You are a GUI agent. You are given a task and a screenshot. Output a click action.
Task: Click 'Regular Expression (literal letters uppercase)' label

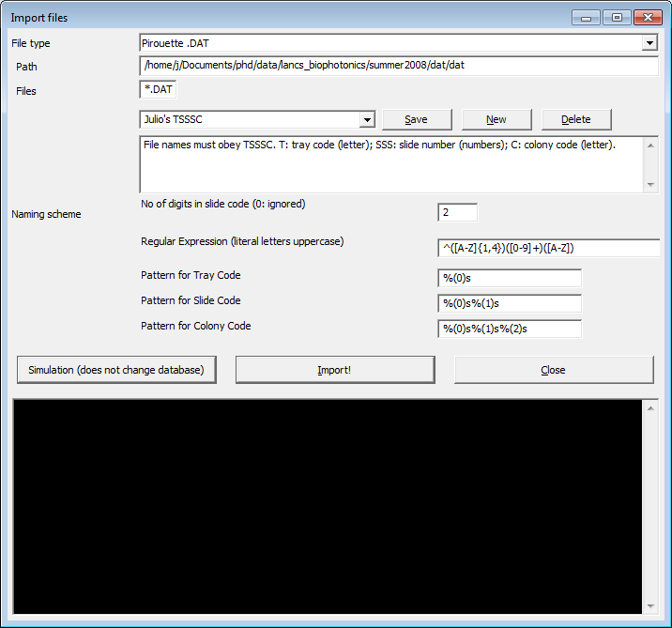(x=242, y=242)
